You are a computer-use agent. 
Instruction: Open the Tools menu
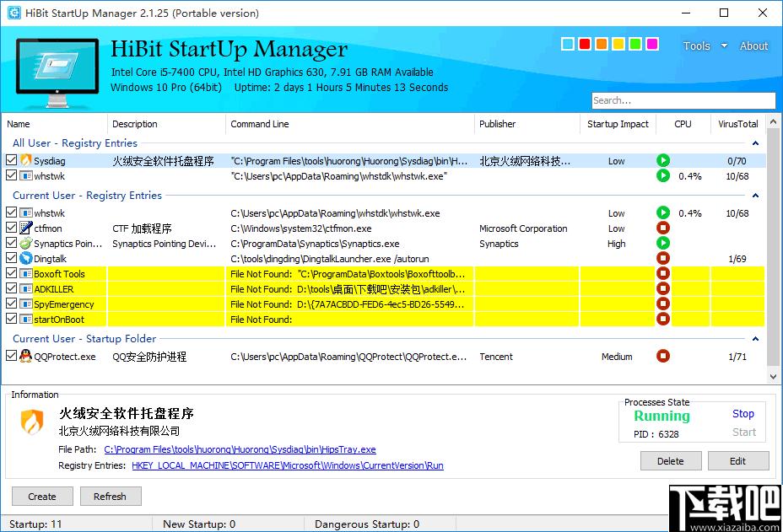[x=697, y=46]
